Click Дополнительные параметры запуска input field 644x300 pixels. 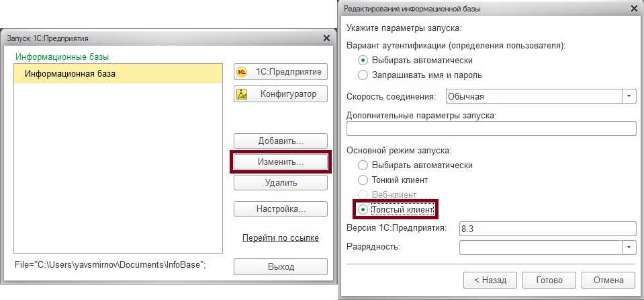tap(491, 128)
